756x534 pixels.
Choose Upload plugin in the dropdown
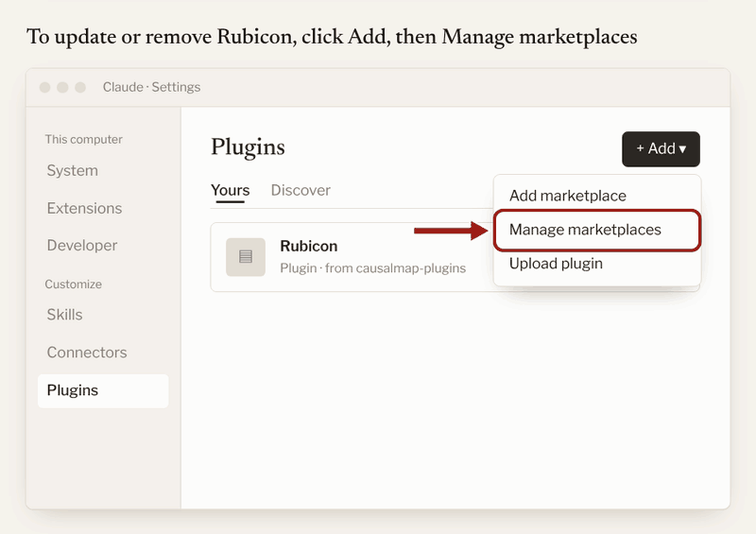tap(556, 264)
